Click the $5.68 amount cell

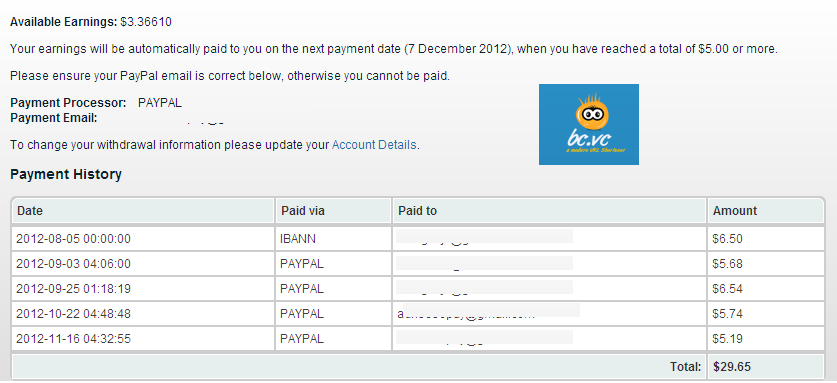[x=765, y=264]
